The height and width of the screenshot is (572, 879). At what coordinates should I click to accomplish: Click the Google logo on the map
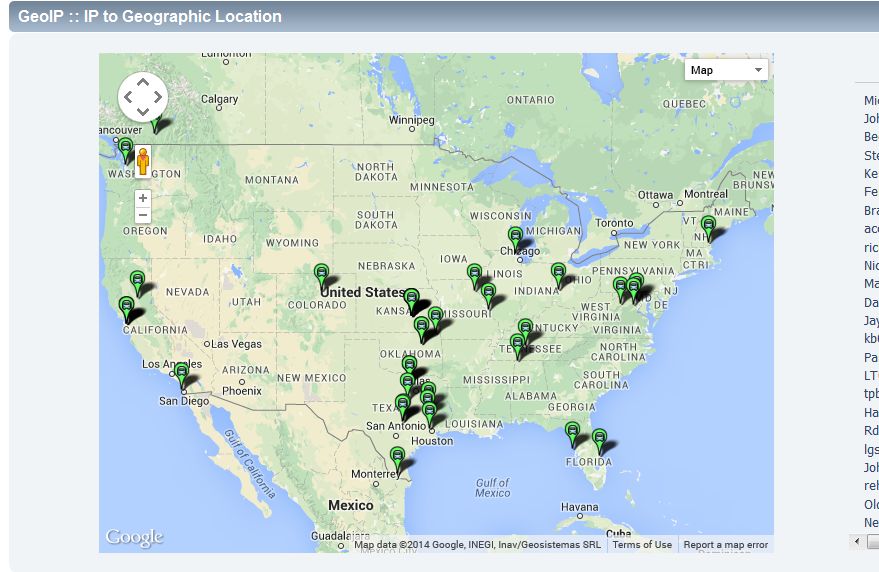135,537
